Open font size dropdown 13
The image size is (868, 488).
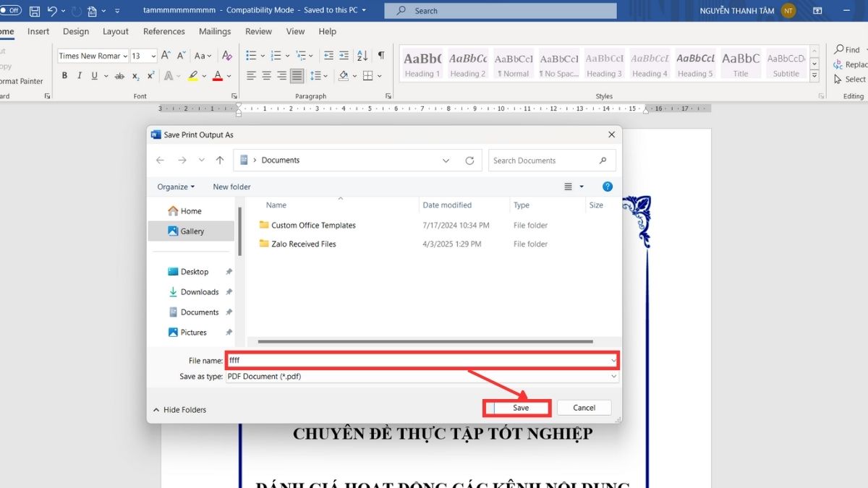point(153,56)
